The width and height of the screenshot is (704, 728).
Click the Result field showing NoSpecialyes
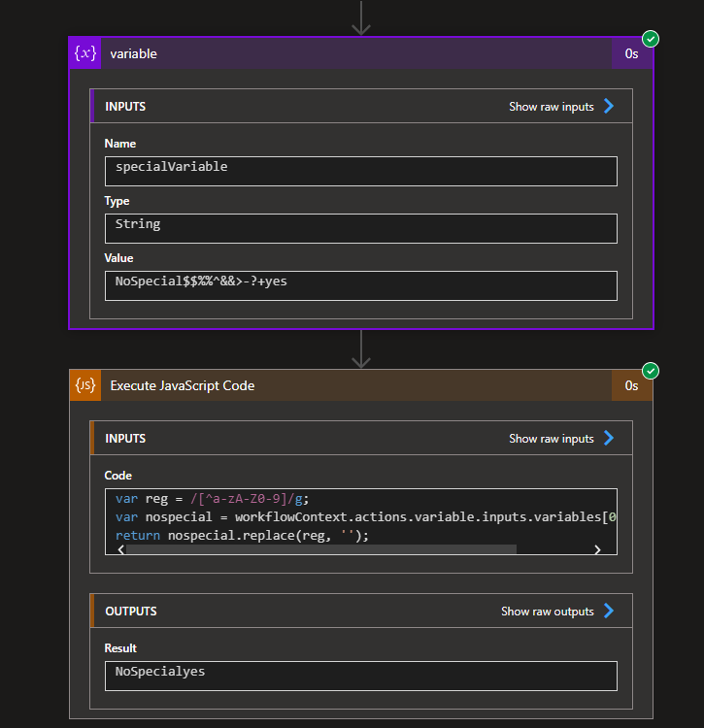pos(361,676)
